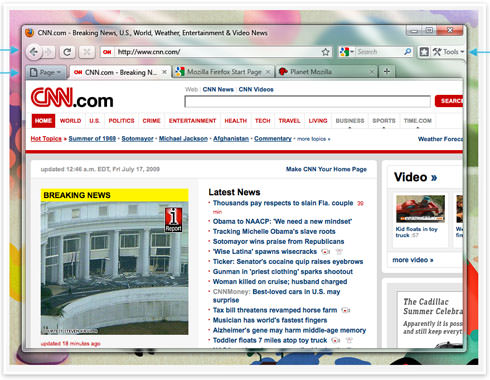490x380 pixels.
Task: Open the SPORTS section
Action: pos(384,121)
